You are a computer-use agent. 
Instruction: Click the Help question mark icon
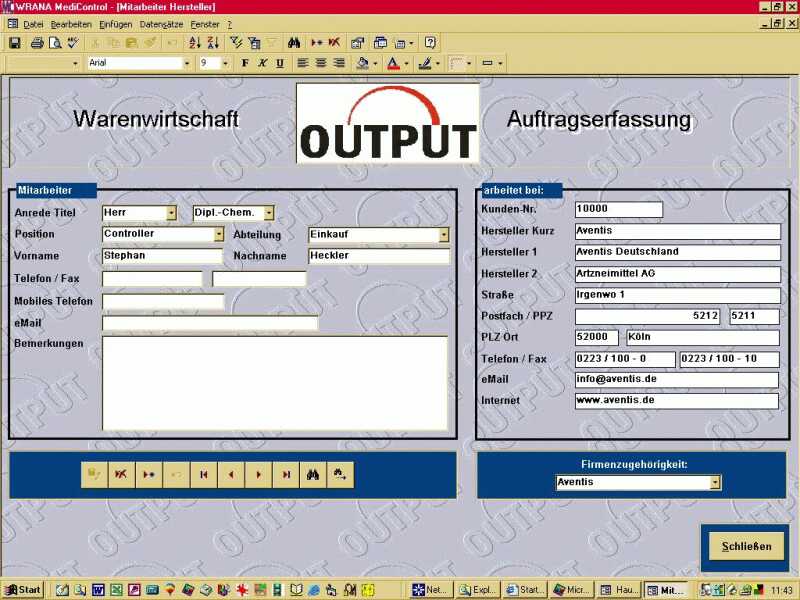point(430,43)
